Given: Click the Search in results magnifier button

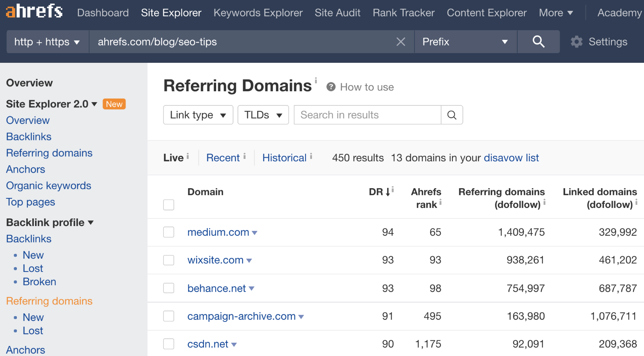Looking at the screenshot, I should click(x=452, y=115).
